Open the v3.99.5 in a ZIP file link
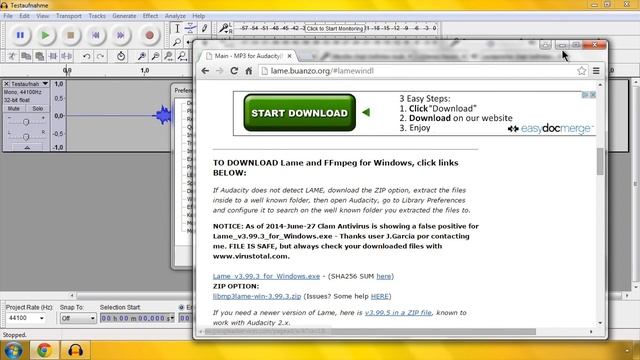Image resolution: width=640 pixels, height=360 pixels. (x=398, y=313)
